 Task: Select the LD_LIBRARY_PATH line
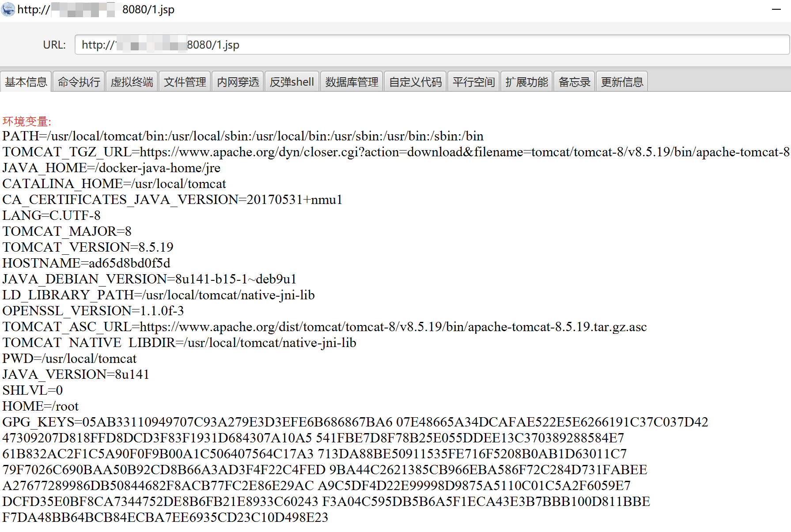[x=159, y=295]
